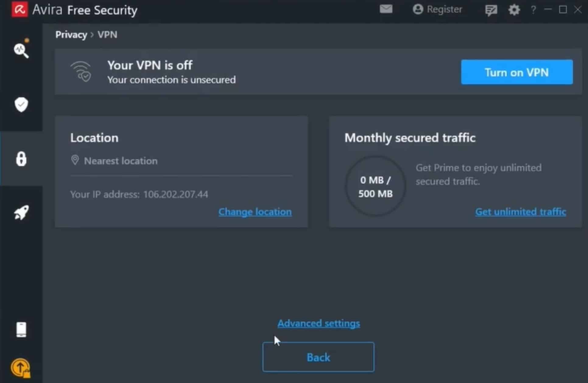Click the Nearest location field
The width and height of the screenshot is (588, 383).
(x=121, y=161)
